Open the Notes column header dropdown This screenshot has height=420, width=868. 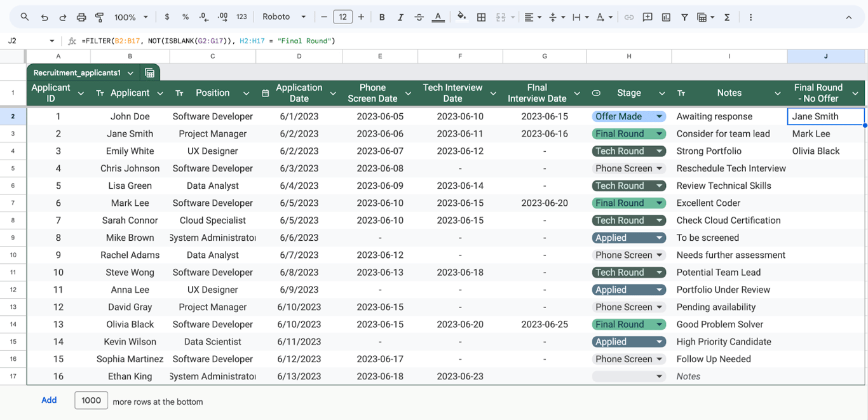(777, 93)
